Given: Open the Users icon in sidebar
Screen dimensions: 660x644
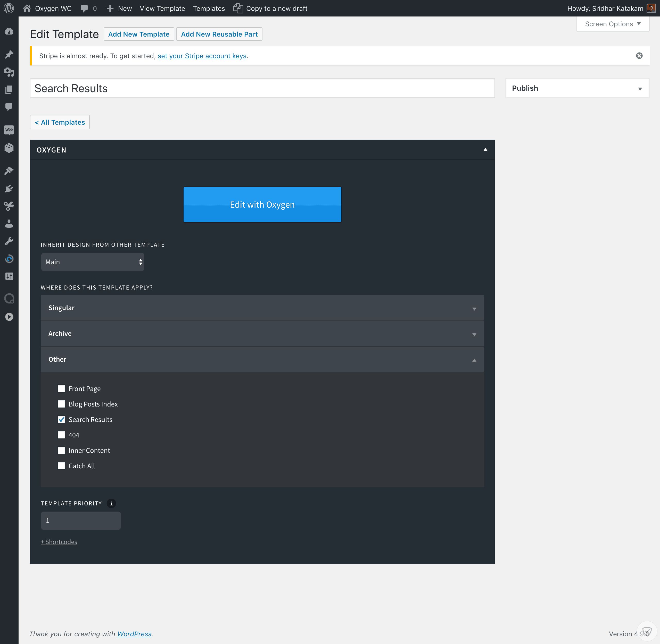Looking at the screenshot, I should pyautogui.click(x=9, y=224).
